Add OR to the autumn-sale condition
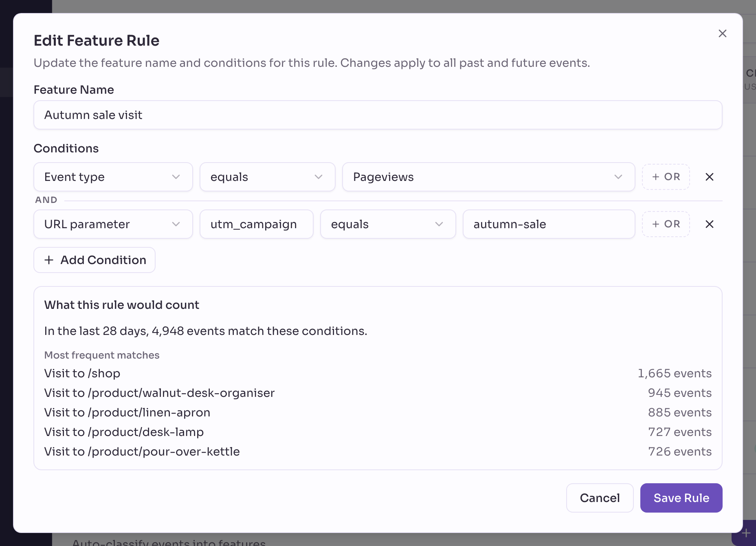 (x=666, y=224)
